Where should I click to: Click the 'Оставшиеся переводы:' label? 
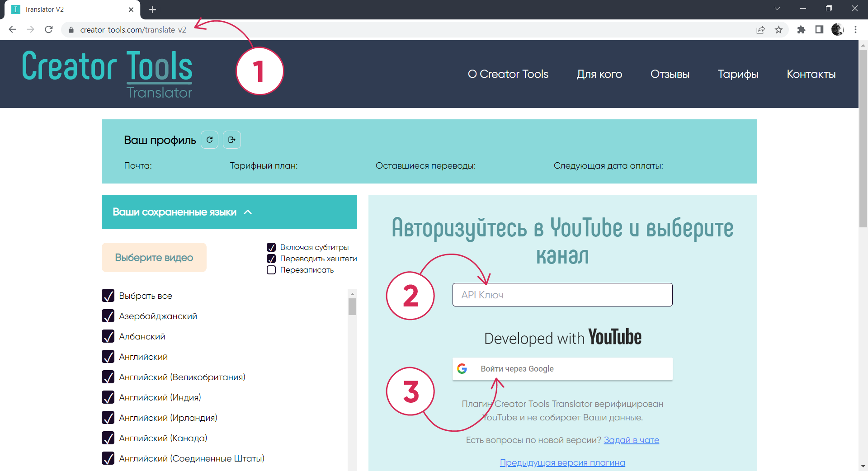[425, 166]
